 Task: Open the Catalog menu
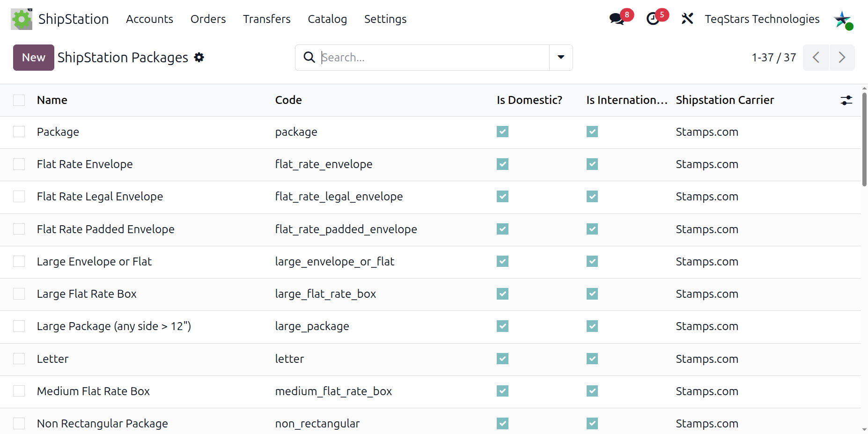point(327,19)
